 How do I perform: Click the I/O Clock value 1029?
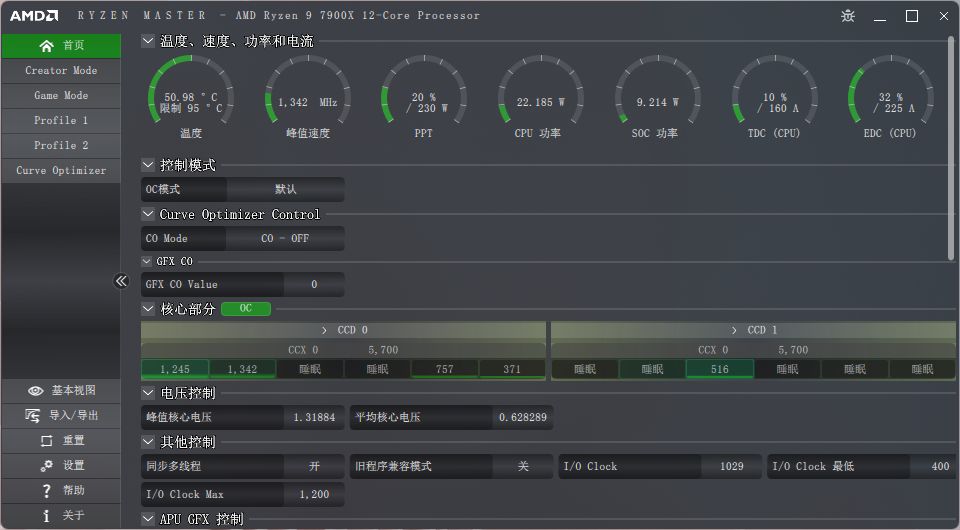click(732, 466)
